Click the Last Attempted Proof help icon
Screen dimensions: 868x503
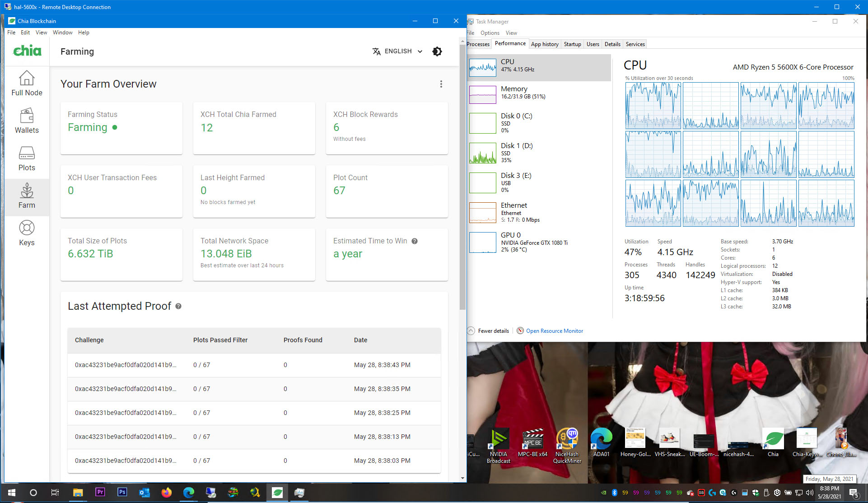click(x=178, y=306)
